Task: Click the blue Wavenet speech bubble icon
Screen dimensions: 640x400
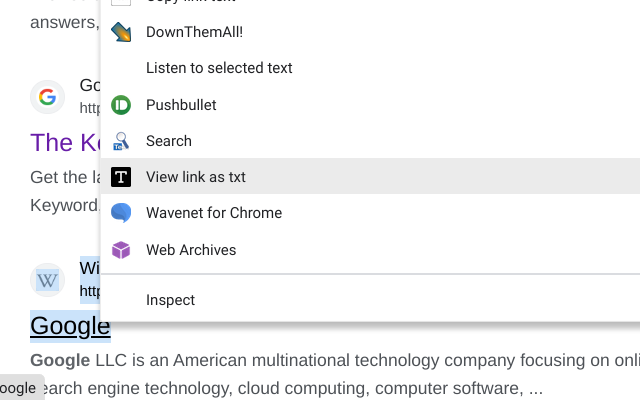Action: [x=121, y=213]
